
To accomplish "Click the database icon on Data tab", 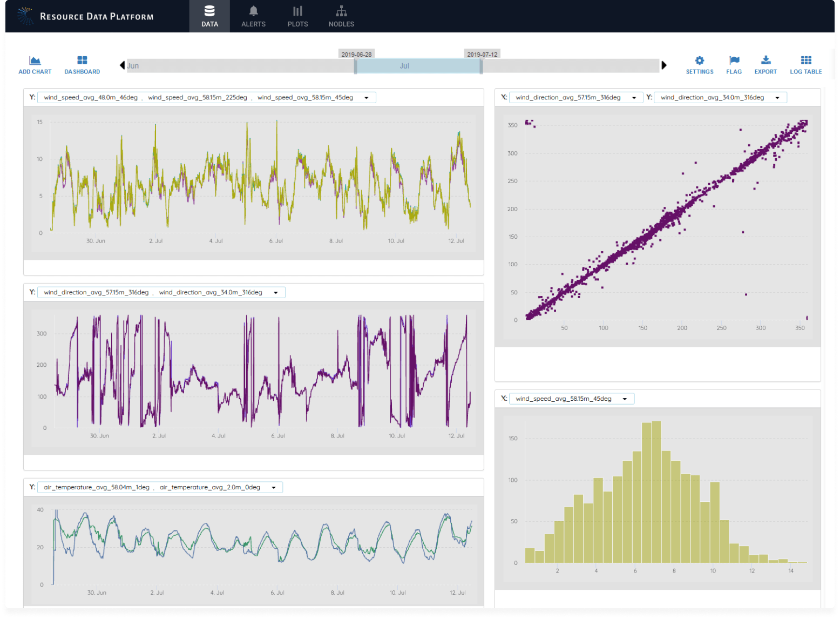I will [x=209, y=11].
